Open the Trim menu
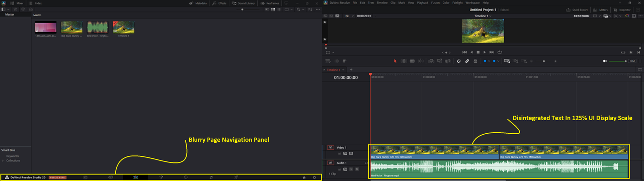 [x=370, y=3]
